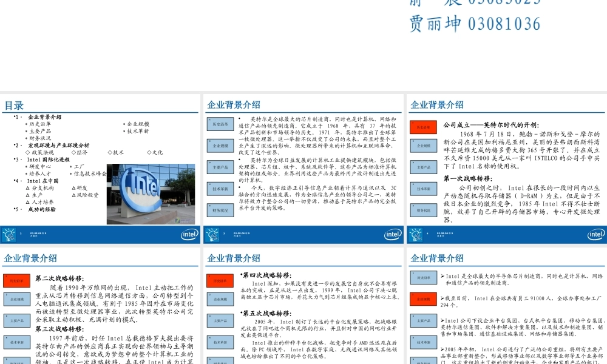This screenshot has height=364, width=607.
Task: Click 技术革新 button on the 英特尔是全球最大的芯片制造商 slide
Action: tap(220, 189)
